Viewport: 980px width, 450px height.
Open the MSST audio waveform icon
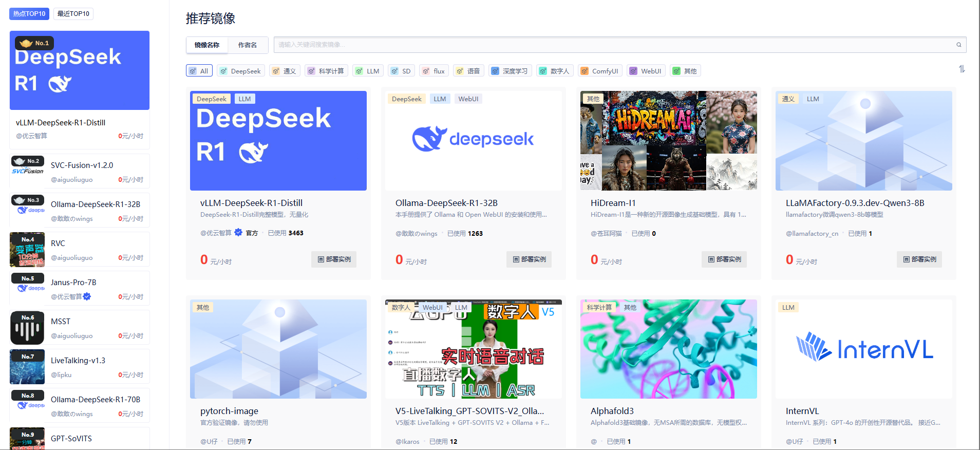coord(27,328)
